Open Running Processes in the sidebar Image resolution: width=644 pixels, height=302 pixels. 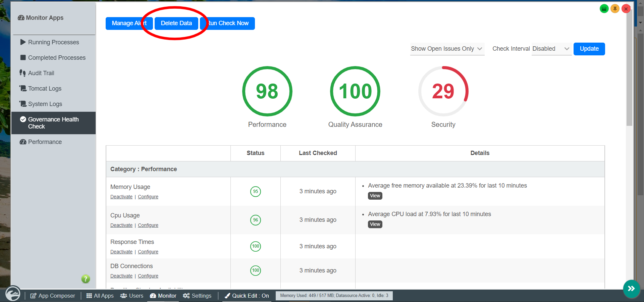(53, 42)
